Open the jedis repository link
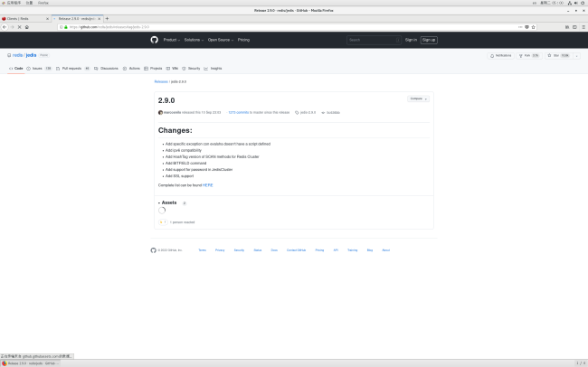The width and height of the screenshot is (588, 367). 31,55
